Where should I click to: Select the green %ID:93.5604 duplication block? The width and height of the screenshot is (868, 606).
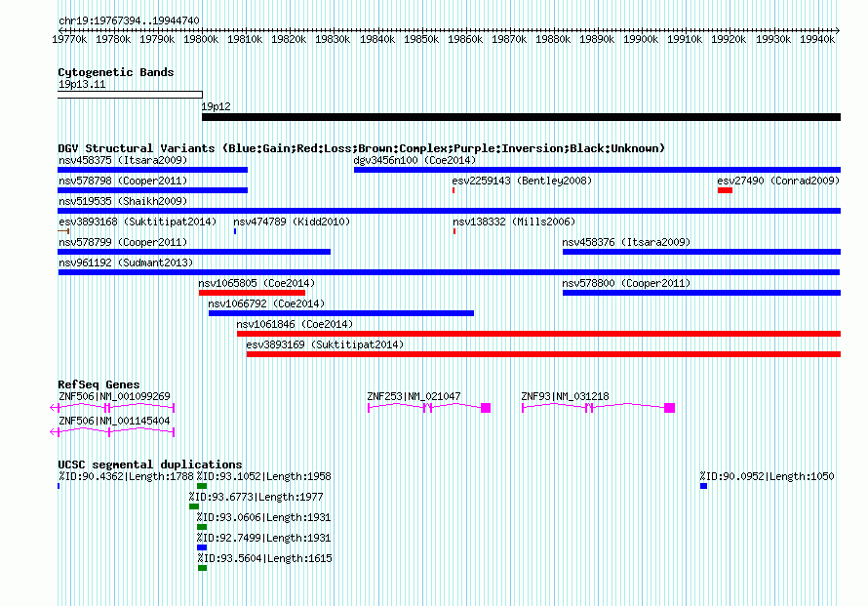click(x=202, y=568)
